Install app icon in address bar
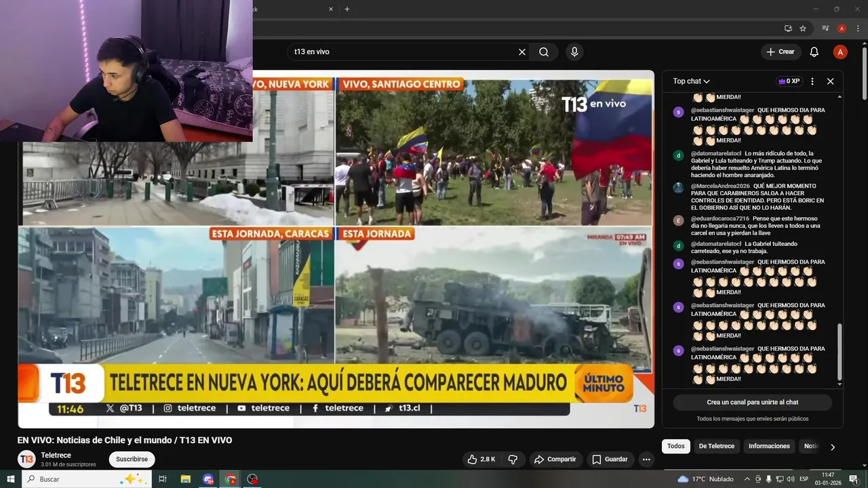 788,28
